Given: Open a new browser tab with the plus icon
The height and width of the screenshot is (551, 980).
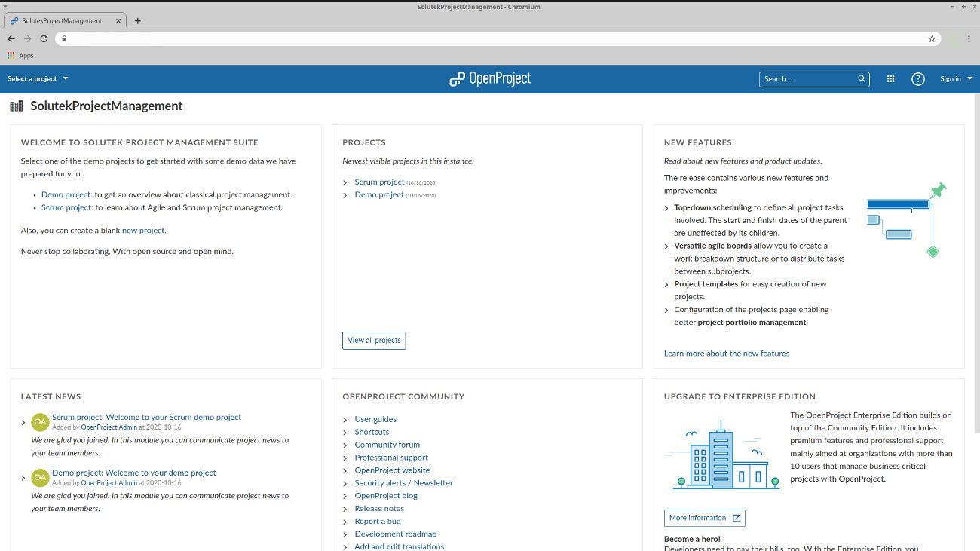Looking at the screenshot, I should coord(137,21).
